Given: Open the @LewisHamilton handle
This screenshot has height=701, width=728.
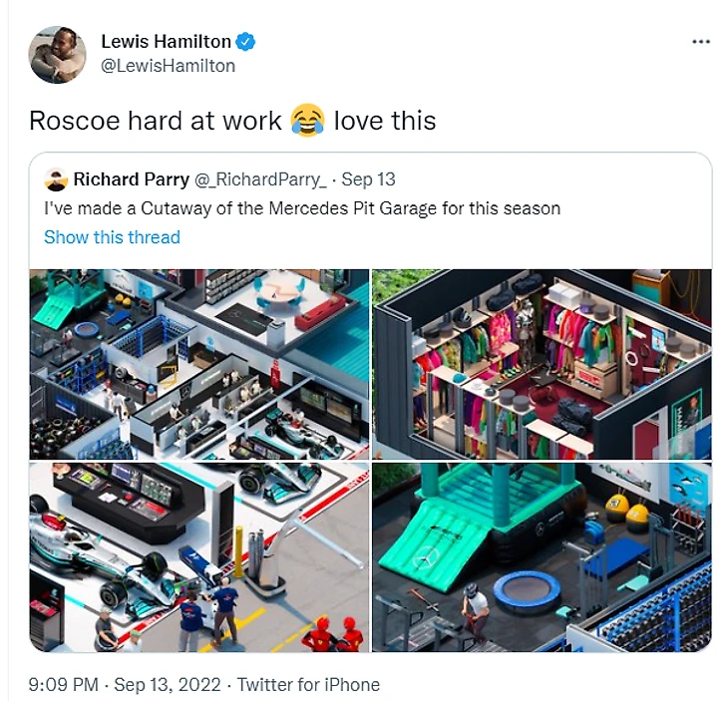Looking at the screenshot, I should (169, 66).
